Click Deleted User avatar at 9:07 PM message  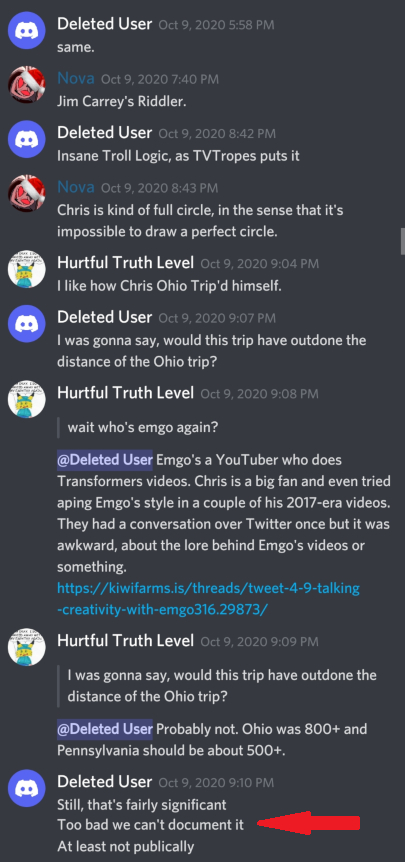(26, 324)
